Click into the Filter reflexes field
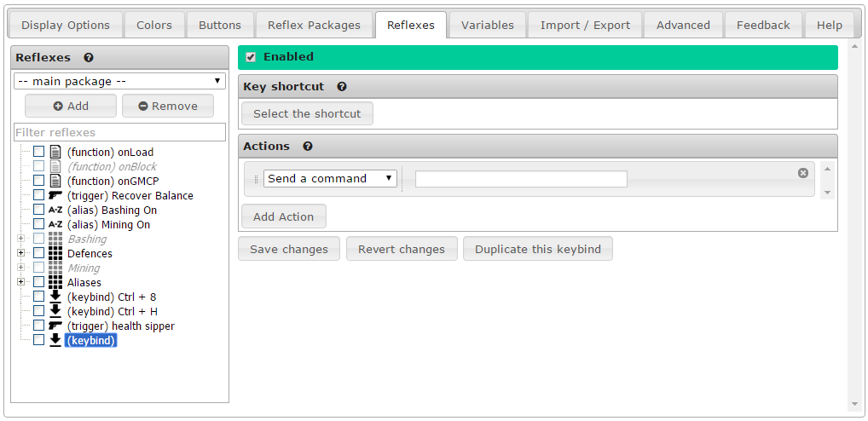Viewport: 868px width, 421px height. (x=119, y=133)
